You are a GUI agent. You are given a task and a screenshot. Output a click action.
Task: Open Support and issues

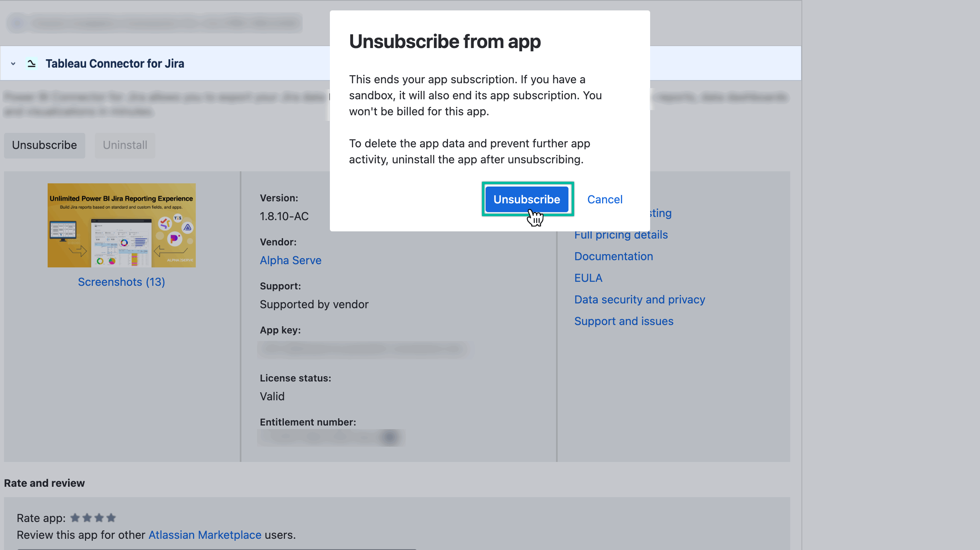coord(624,321)
